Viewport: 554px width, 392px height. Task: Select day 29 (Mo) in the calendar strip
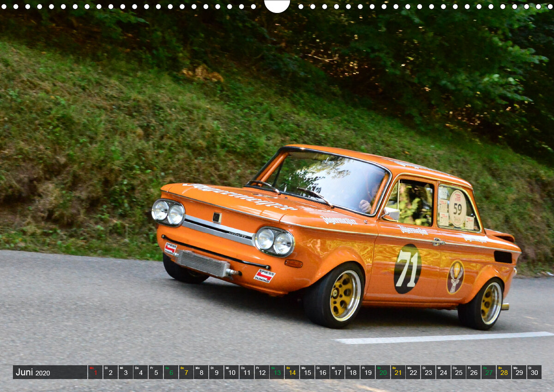click(x=519, y=372)
